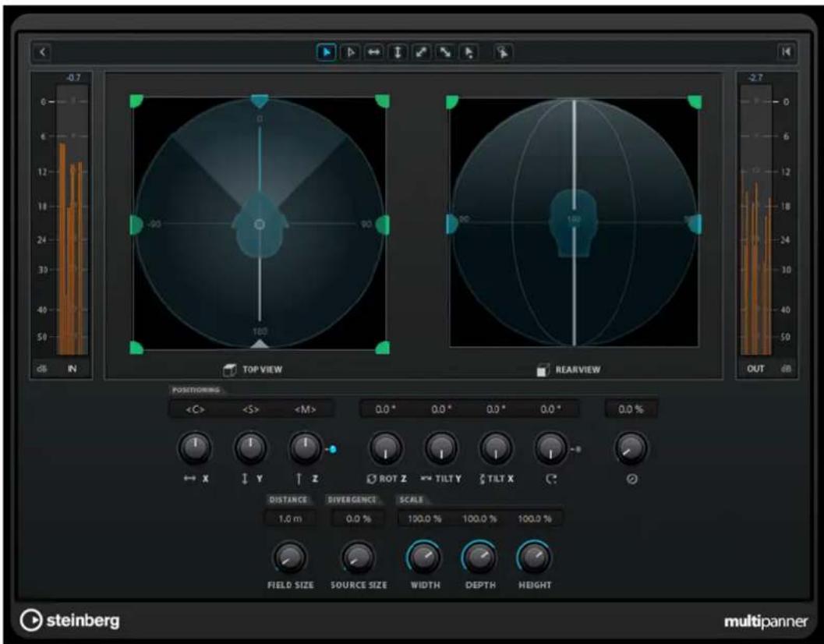
Task: Click the Depth scale knob
Action: point(479,557)
